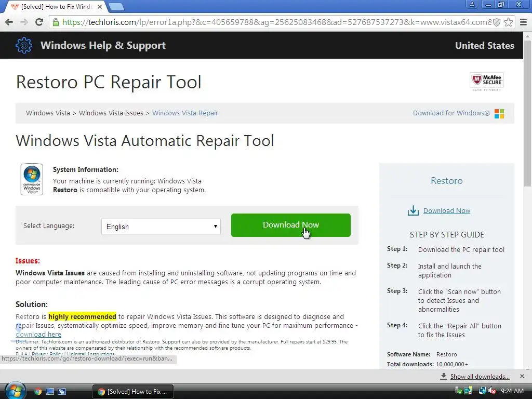This screenshot has width=532, height=399.
Task: Click Download for Windows link
Action: click(x=451, y=113)
